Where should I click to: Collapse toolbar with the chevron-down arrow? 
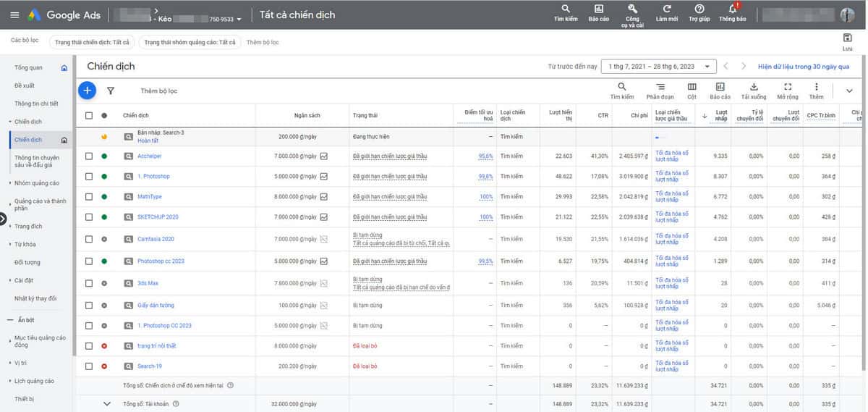tap(849, 91)
